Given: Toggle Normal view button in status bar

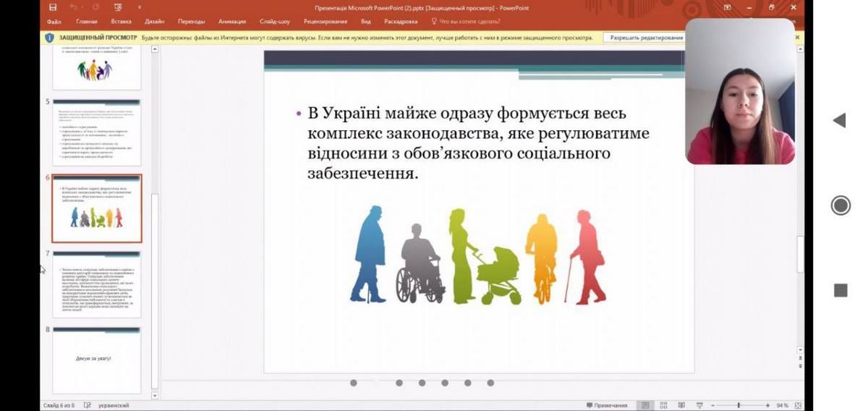Looking at the screenshot, I should click(645, 405).
